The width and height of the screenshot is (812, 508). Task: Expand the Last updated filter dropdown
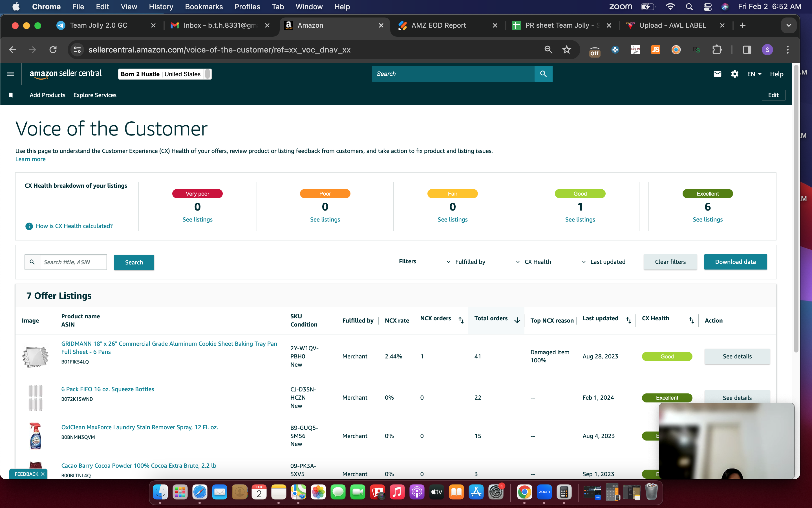(x=603, y=262)
